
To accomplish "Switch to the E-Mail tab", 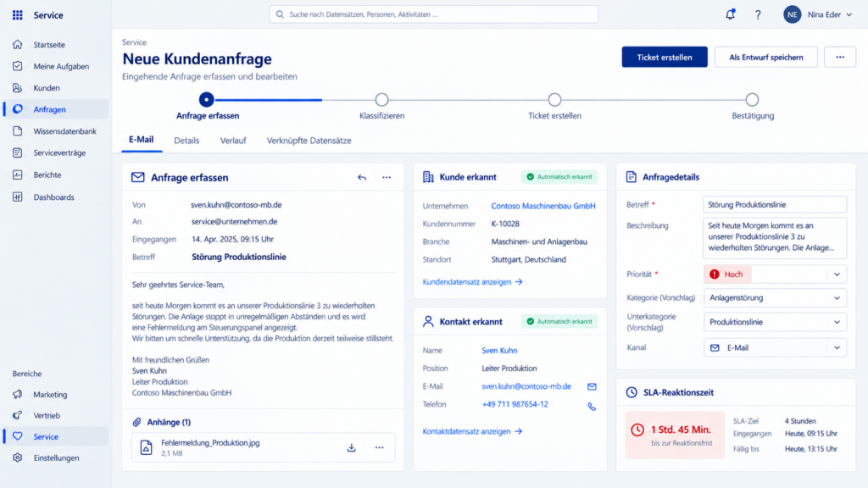I will [142, 140].
